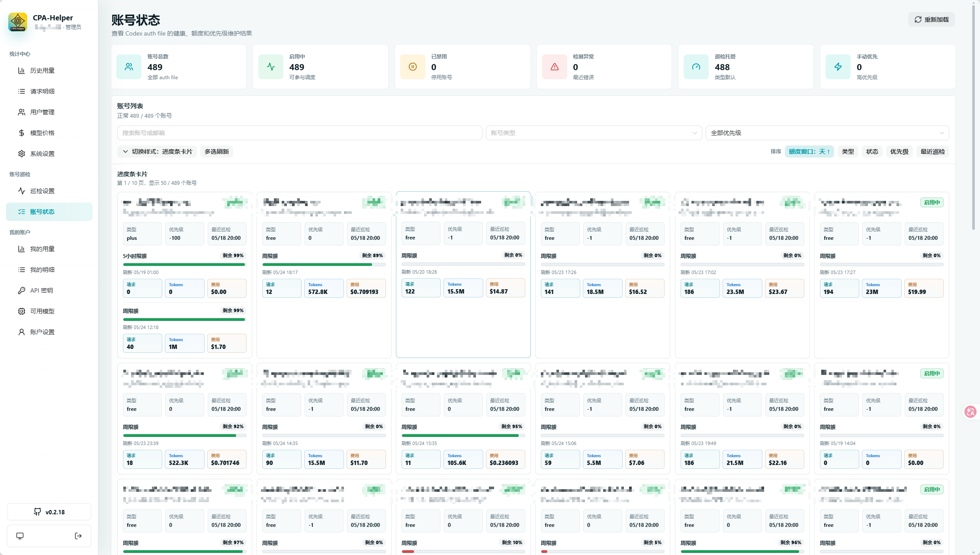Screen dimensions: 980x555
Task: Click the 启用中 activity icon
Action: tap(271, 67)
